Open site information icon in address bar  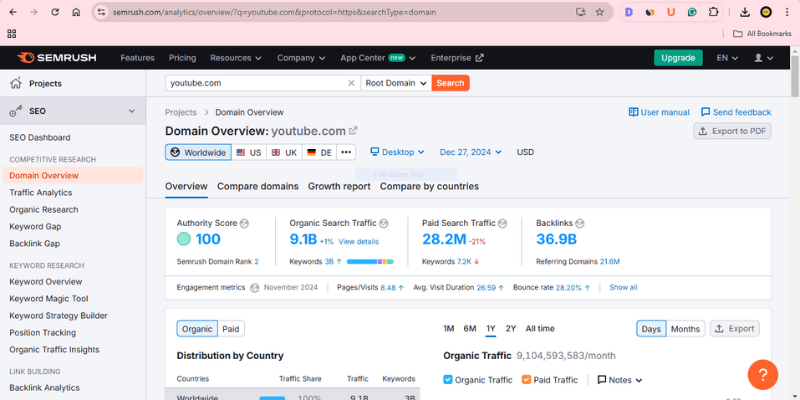pos(102,12)
